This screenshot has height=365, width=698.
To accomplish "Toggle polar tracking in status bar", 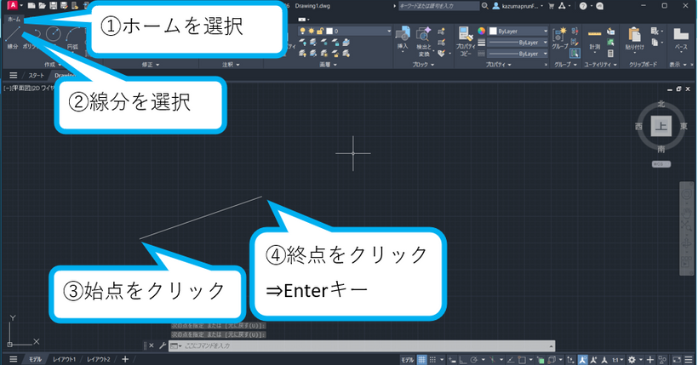I will click(474, 360).
